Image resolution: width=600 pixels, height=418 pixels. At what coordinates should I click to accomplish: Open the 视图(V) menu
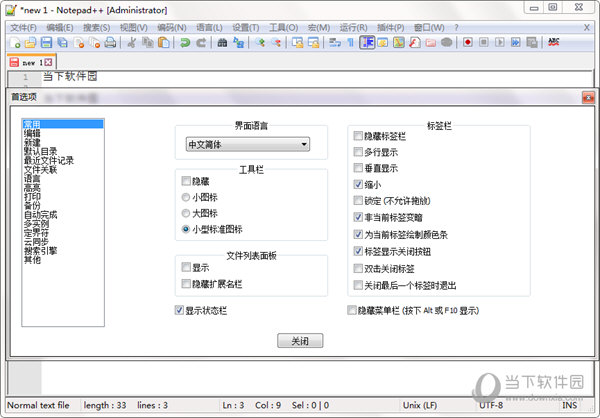point(134,28)
